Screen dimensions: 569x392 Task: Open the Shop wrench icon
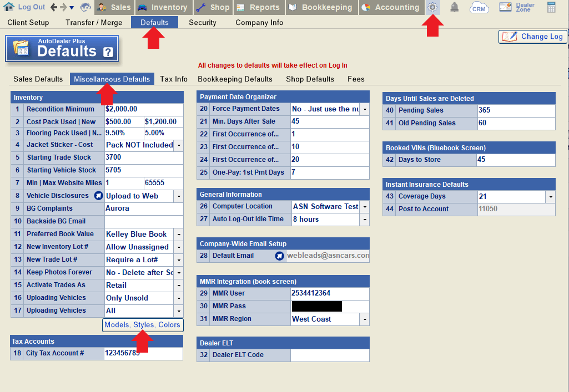click(x=200, y=7)
